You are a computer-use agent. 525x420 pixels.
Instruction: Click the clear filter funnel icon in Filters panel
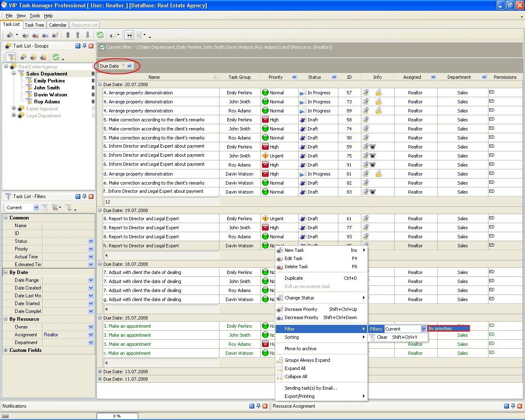pyautogui.click(x=68, y=208)
